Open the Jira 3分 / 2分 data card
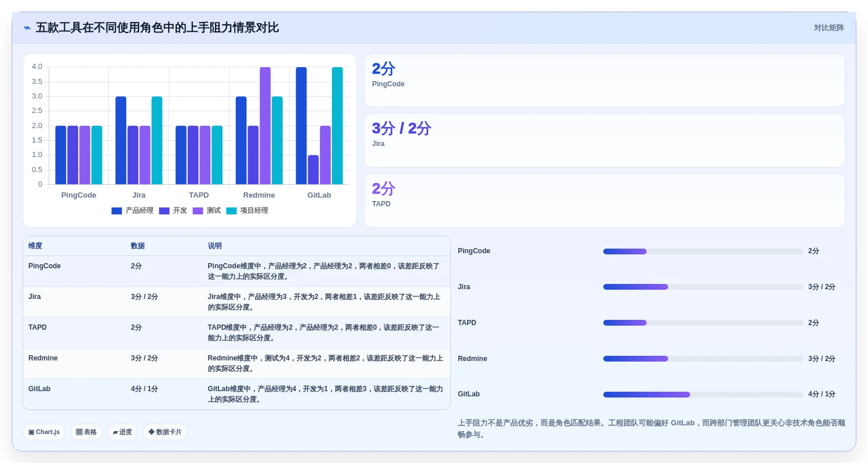This screenshot has width=868, height=463. coord(604,140)
